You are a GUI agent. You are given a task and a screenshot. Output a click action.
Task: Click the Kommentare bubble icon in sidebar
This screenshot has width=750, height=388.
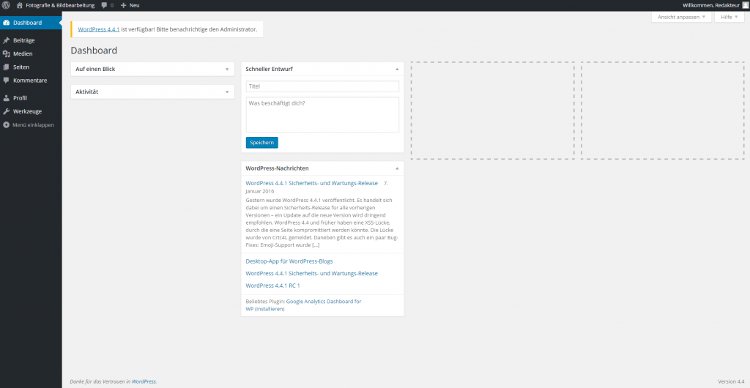point(6,81)
